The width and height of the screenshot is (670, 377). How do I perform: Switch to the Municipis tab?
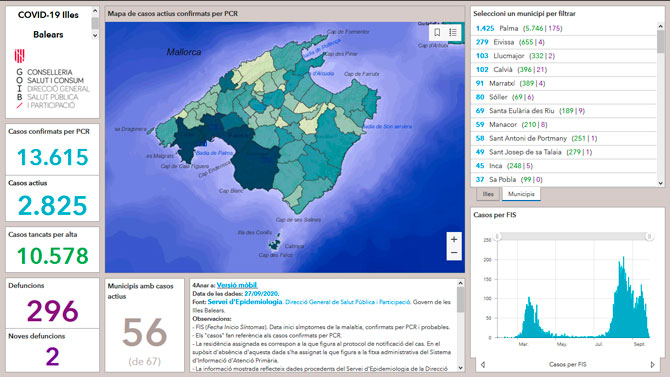(521, 194)
